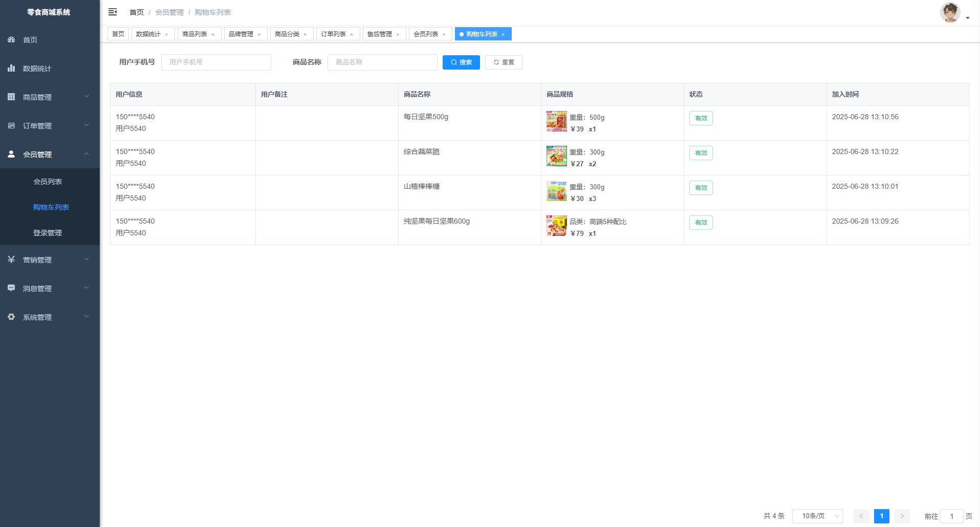The image size is (980, 527).
Task: Collapse the sidebar with the hamburger icon
Action: (x=113, y=12)
